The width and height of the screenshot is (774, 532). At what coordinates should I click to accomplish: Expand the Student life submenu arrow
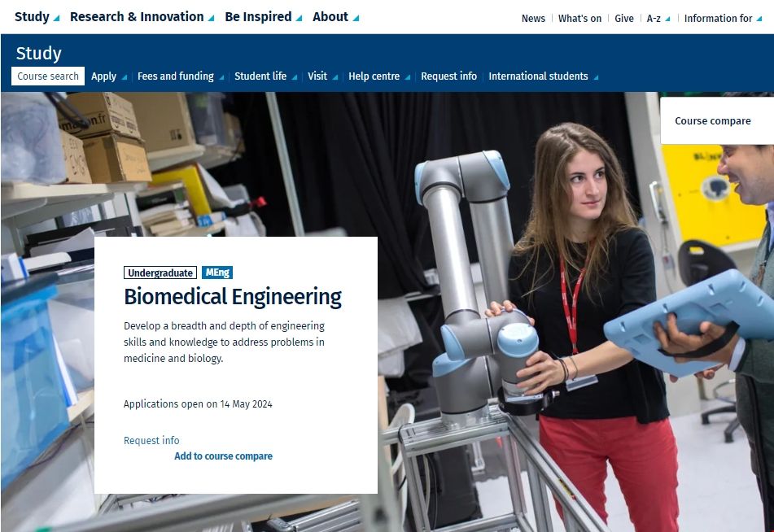click(x=294, y=78)
